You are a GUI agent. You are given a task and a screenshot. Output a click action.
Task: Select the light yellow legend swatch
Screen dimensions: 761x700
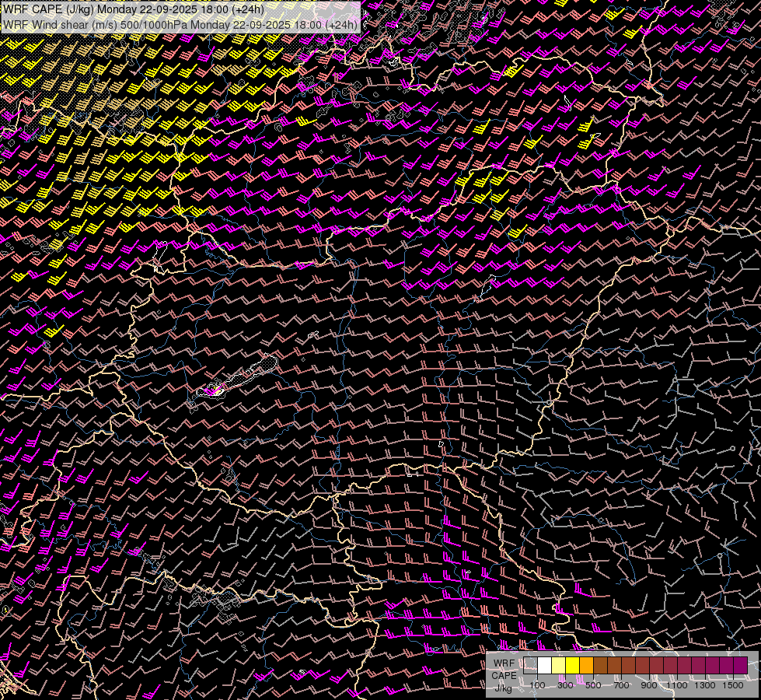[559, 665]
